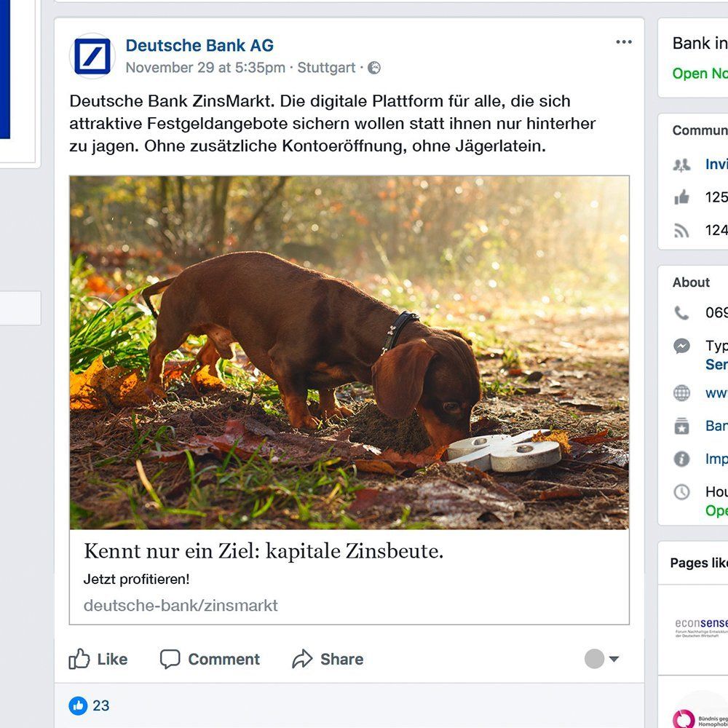Open the November 29 post timestamp
Screen dimensions: 728x728
[205, 68]
